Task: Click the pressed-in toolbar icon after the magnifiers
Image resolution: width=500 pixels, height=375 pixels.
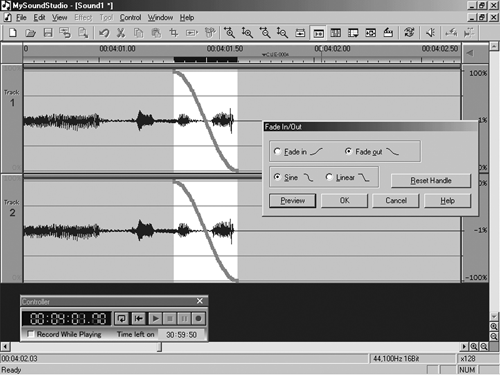Action: 318,33
